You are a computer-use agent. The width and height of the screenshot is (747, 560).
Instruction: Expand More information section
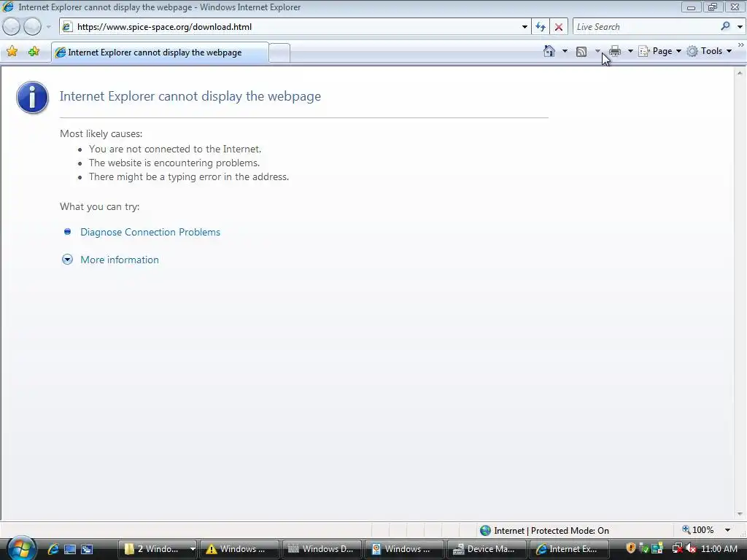click(x=67, y=260)
